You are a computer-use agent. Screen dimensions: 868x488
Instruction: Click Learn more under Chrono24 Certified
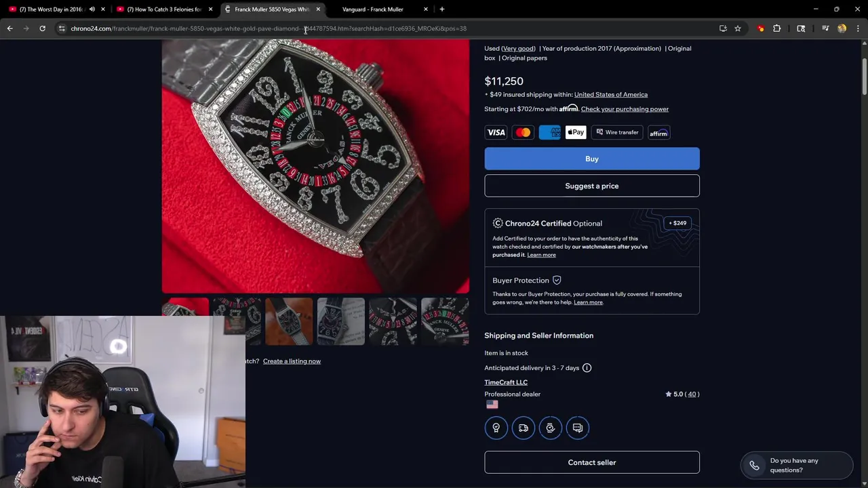pos(541,255)
